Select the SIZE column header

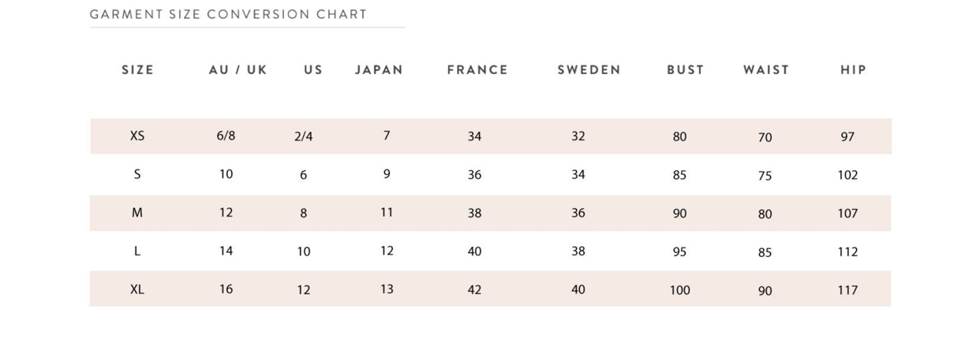[x=138, y=69]
